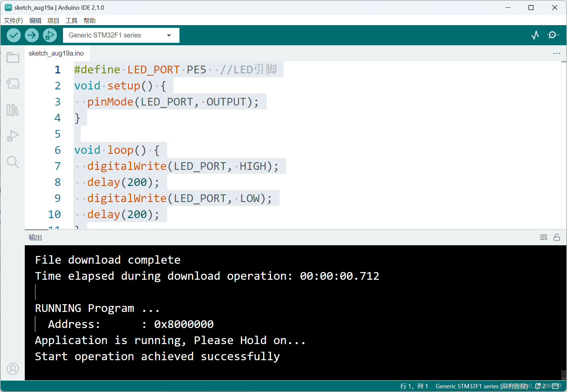The height and width of the screenshot is (392, 567).
Task: Open the 帮助 menu
Action: click(x=89, y=20)
